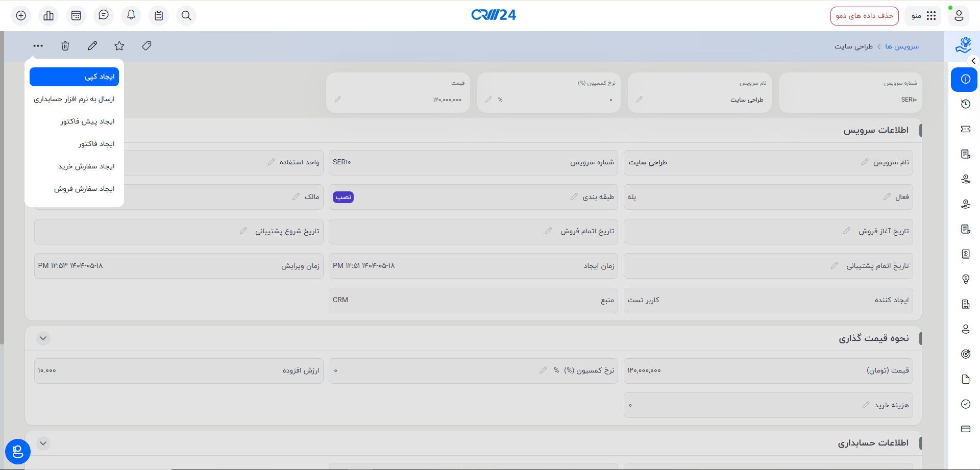980x470 pixels.
Task: Collapse the اطلاعات حسابداری section
Action: 43,443
